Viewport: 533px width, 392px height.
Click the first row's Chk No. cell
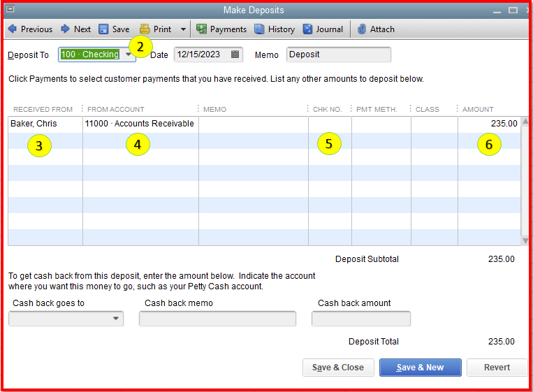click(x=330, y=124)
